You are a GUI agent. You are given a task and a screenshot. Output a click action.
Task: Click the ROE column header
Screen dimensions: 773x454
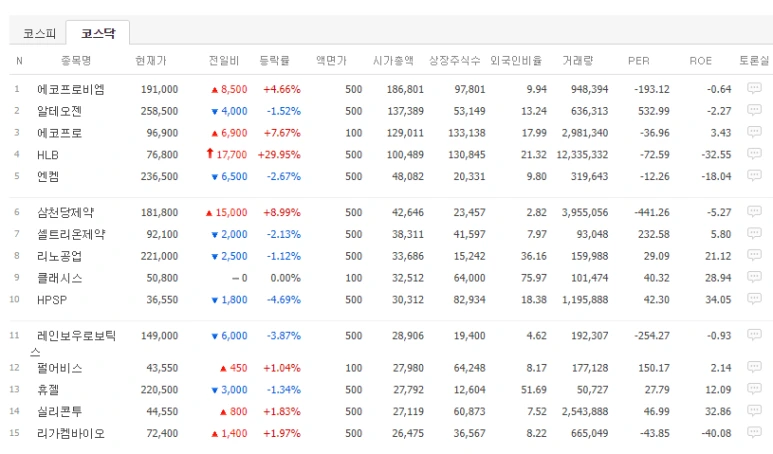point(700,61)
